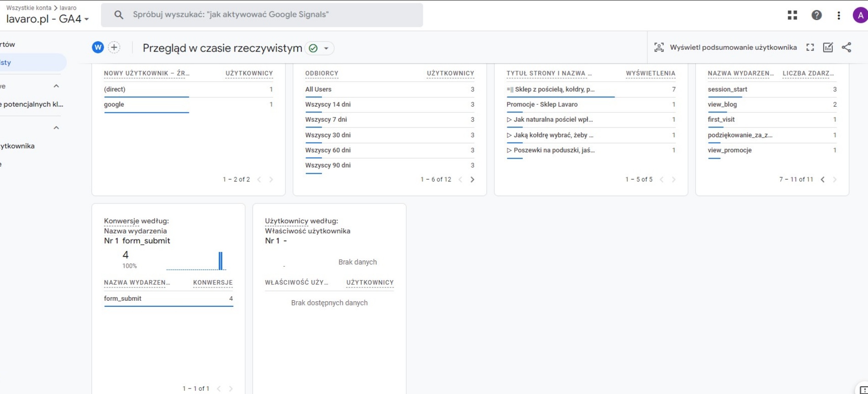
Task: Click the Wszystkie konta breadcrumb link
Action: click(x=28, y=8)
